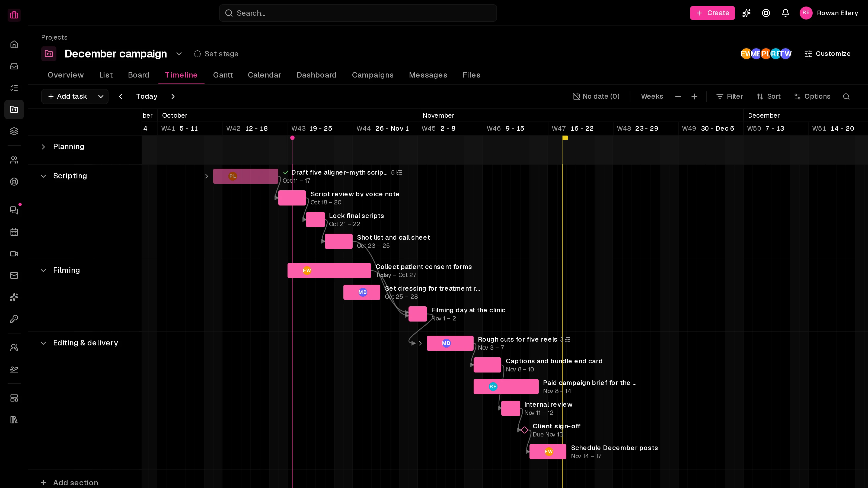868x488 pixels.
Task: Switch to the Gantt tab
Action: point(223,75)
